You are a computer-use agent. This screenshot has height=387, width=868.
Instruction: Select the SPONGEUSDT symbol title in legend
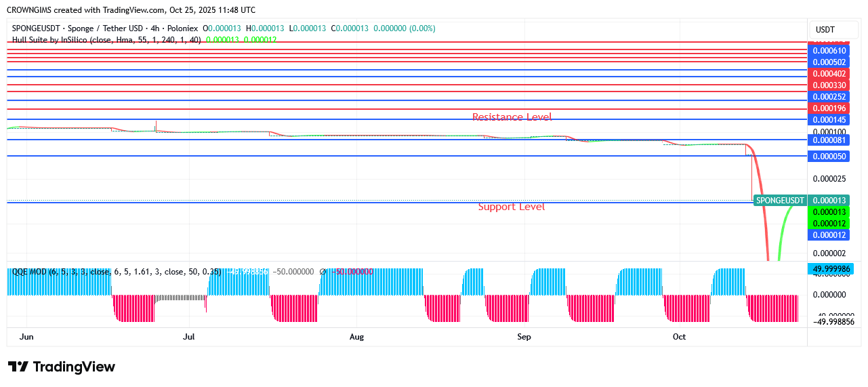point(105,28)
